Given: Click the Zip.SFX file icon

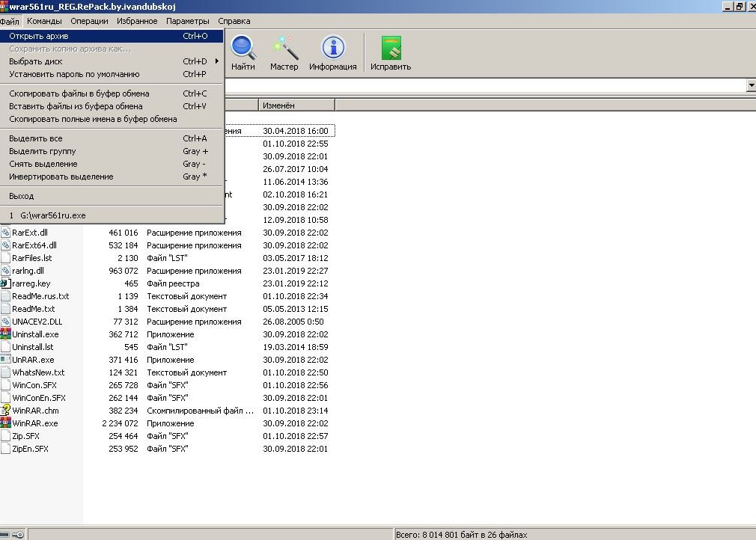Looking at the screenshot, I should point(5,436).
